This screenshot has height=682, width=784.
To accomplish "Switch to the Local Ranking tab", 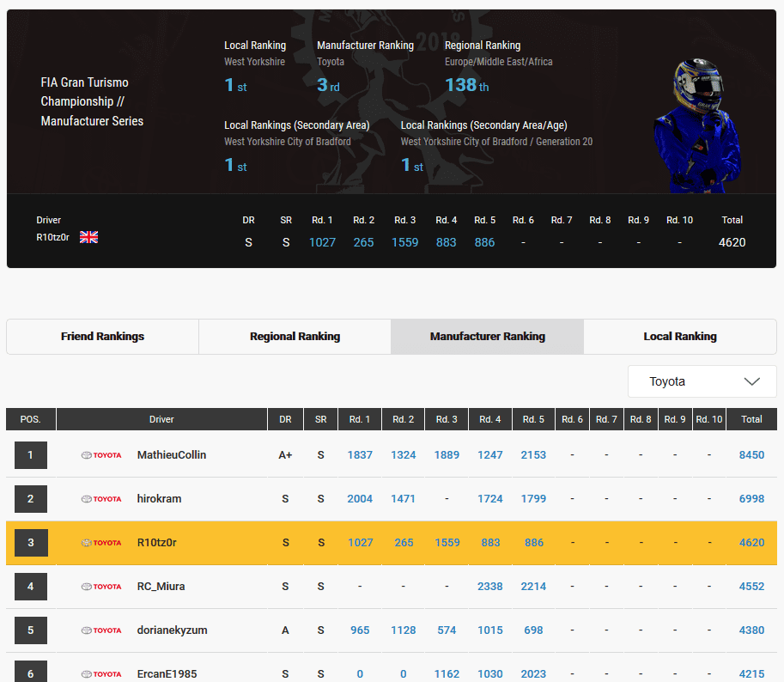I will coord(680,337).
